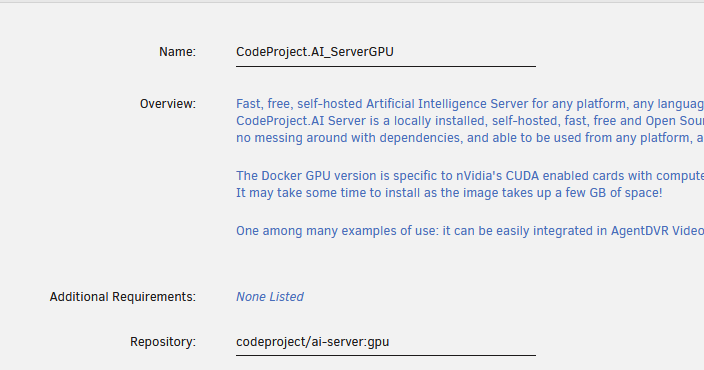Click the "Name:" label
Viewport: 704px width, 370px height.
click(x=177, y=52)
